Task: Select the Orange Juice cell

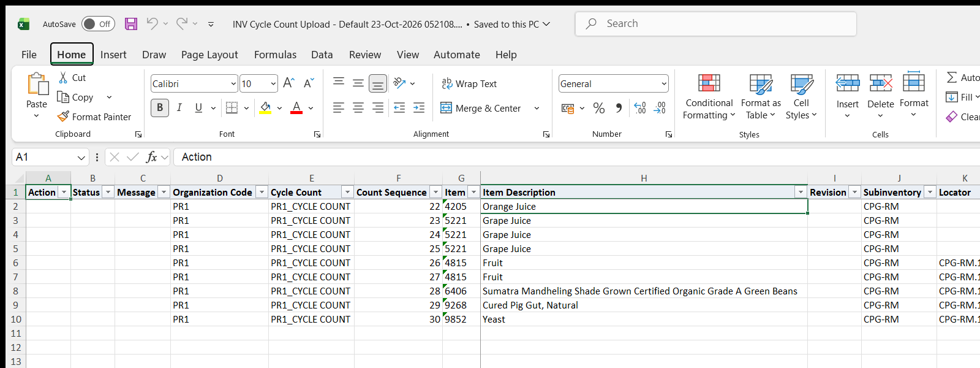Action: pyautogui.click(x=644, y=207)
